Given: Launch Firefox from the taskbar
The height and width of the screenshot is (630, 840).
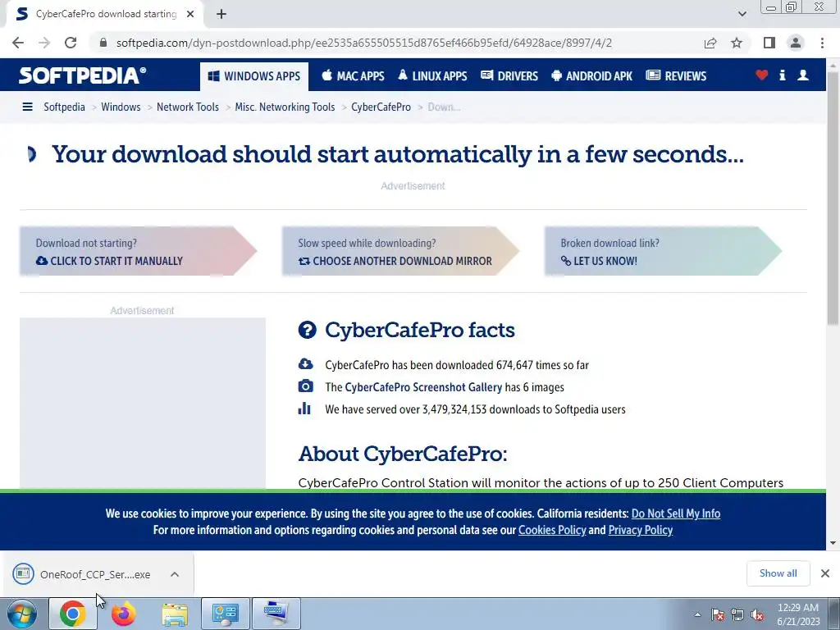Looking at the screenshot, I should coord(124,614).
